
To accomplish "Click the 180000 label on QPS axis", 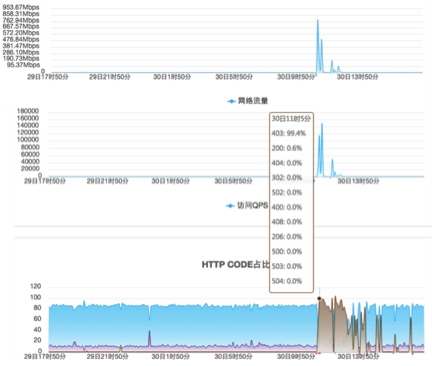I will 28,111.
